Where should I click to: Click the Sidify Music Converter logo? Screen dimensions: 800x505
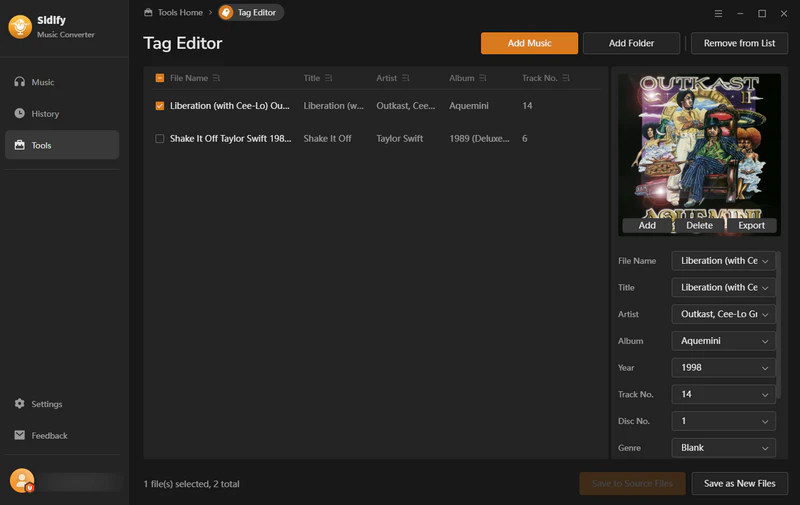pos(20,27)
